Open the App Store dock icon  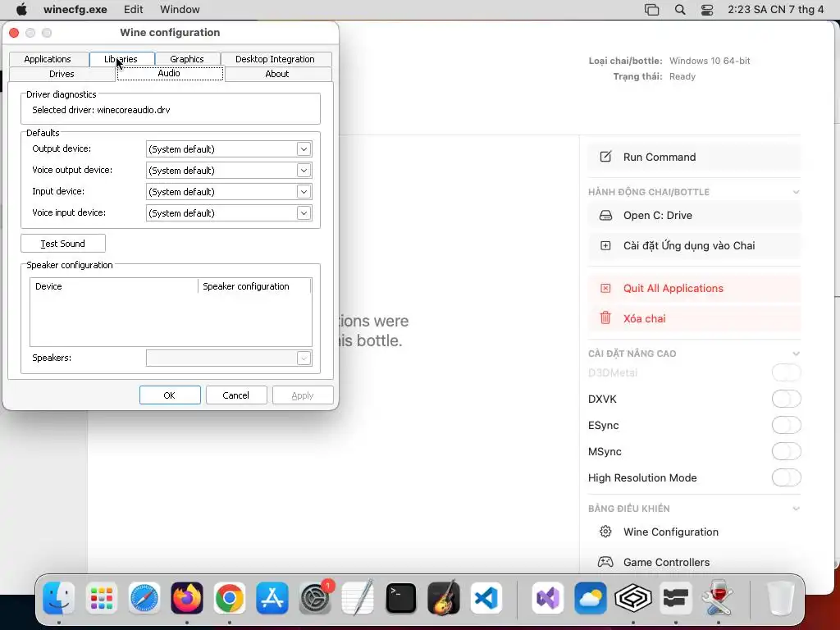tap(272, 598)
